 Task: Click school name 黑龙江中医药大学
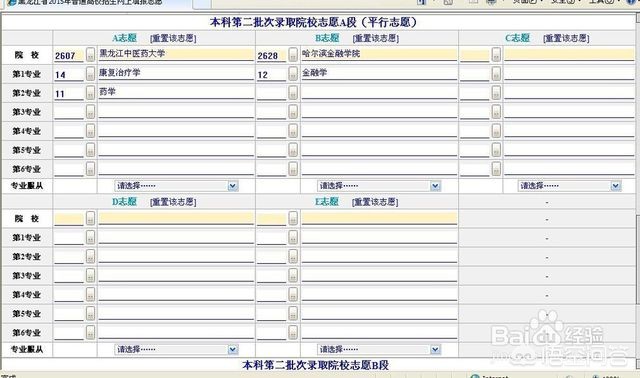pyautogui.click(x=132, y=53)
